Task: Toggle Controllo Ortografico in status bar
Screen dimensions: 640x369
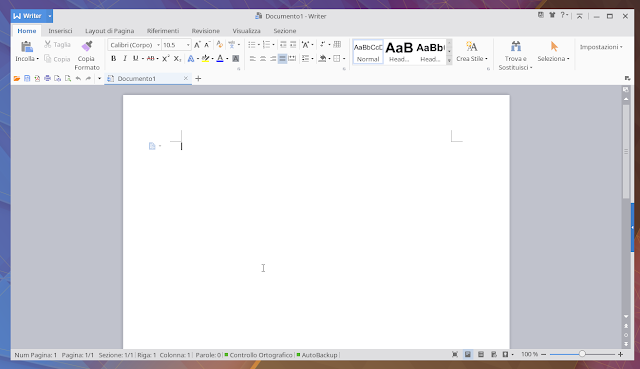Action: [x=258, y=355]
